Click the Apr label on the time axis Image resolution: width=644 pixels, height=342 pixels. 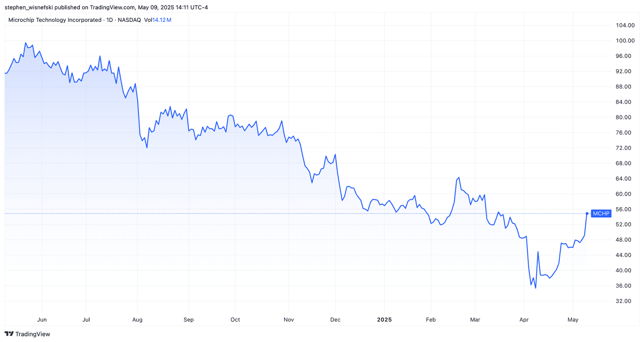[x=524, y=320]
